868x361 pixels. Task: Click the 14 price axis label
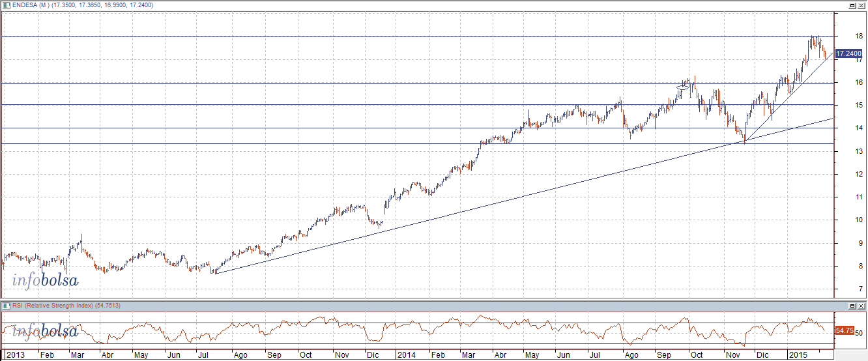coord(860,128)
